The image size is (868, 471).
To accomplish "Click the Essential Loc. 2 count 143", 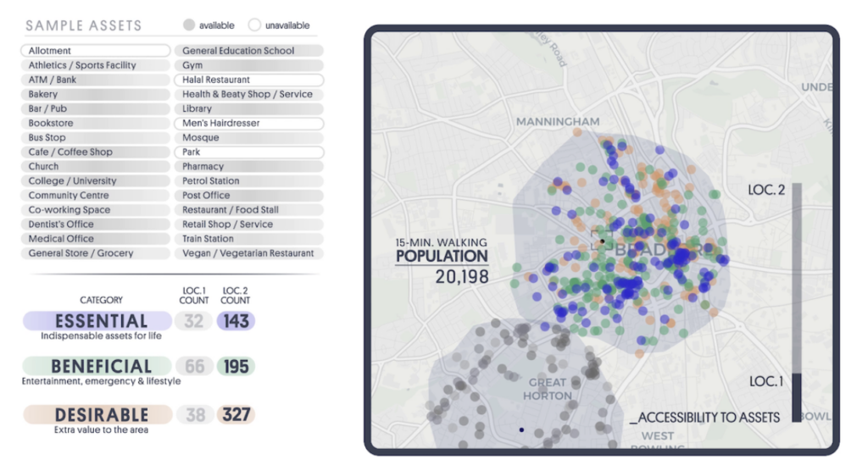I will (x=236, y=321).
